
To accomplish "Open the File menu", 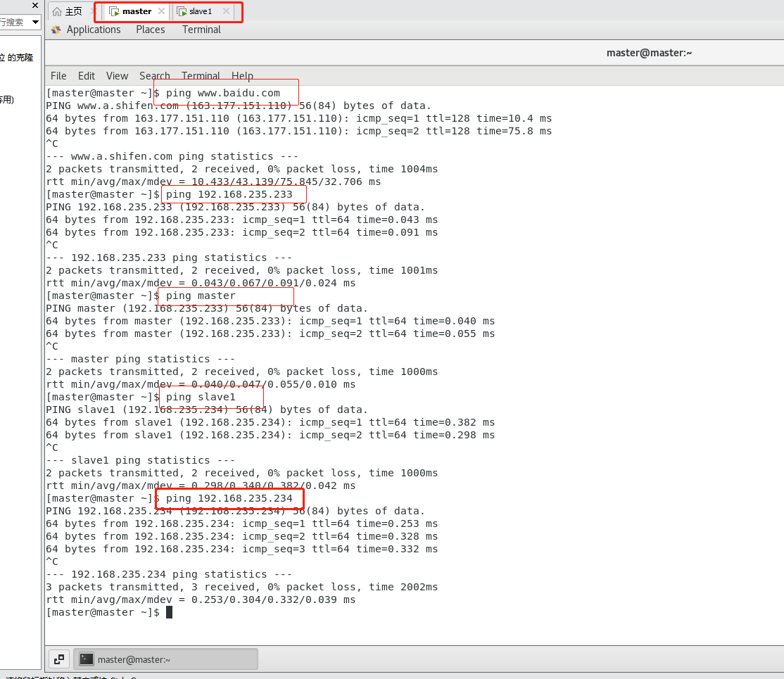I will [x=58, y=76].
